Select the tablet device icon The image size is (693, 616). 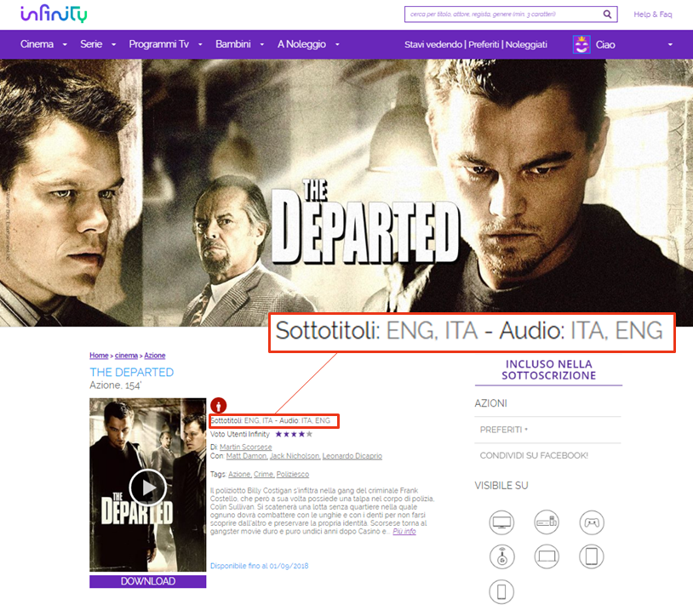coord(592,556)
